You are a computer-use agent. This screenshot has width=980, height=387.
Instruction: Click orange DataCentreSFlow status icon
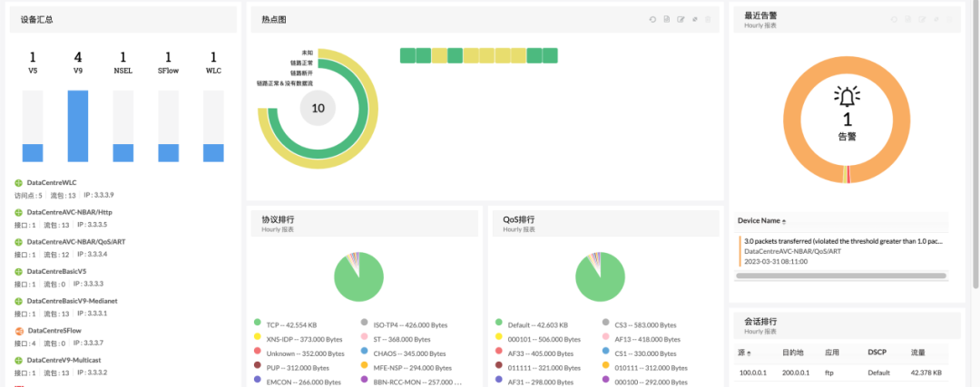(19, 331)
